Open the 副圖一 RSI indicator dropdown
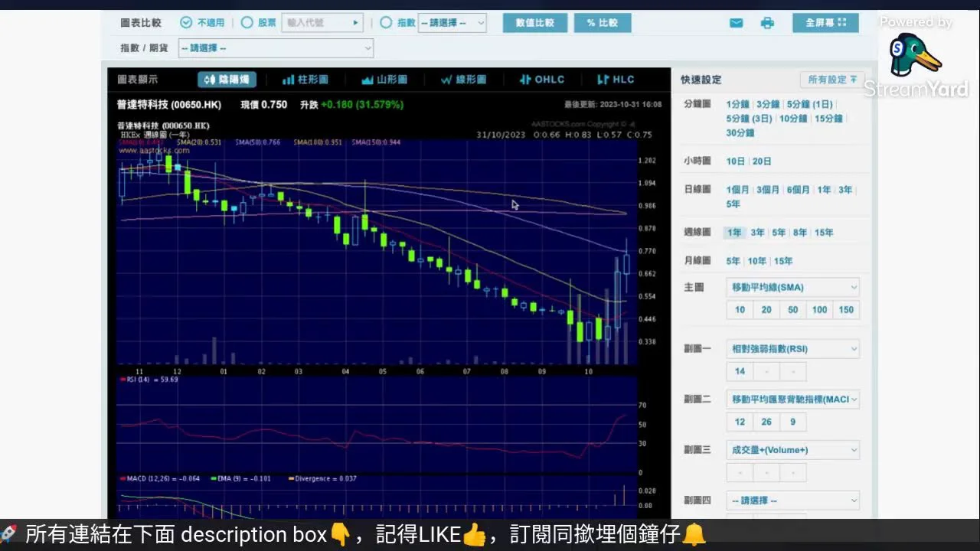Viewport: 980px width, 551px height. pyautogui.click(x=792, y=349)
